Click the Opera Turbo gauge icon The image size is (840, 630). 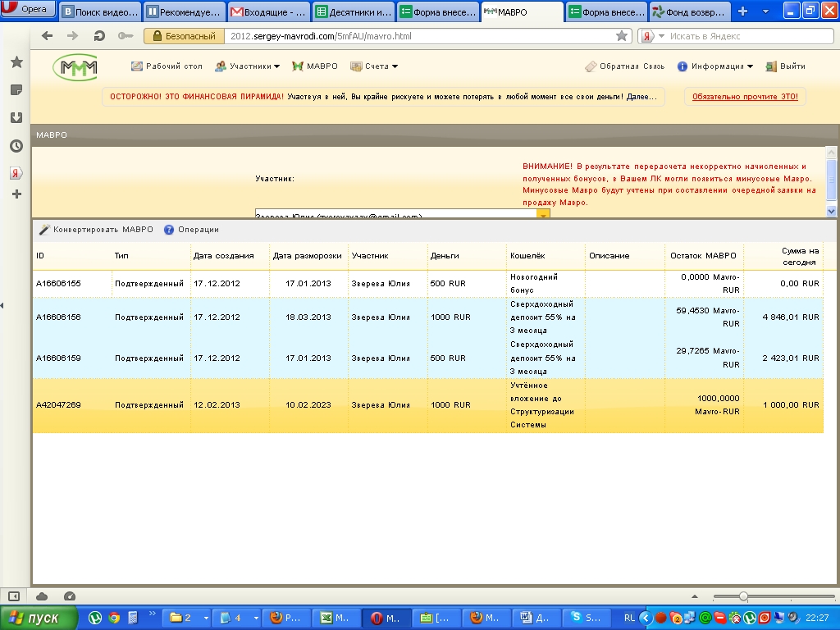click(70, 596)
